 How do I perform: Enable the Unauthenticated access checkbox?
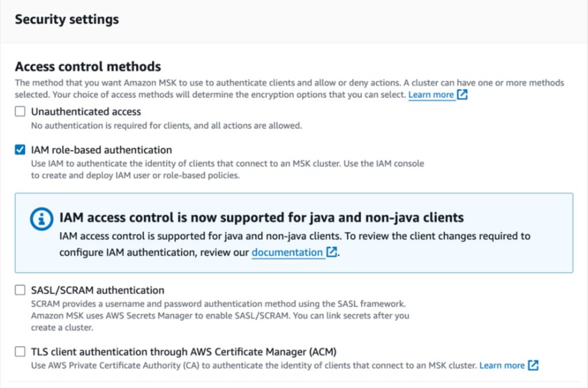click(20, 111)
